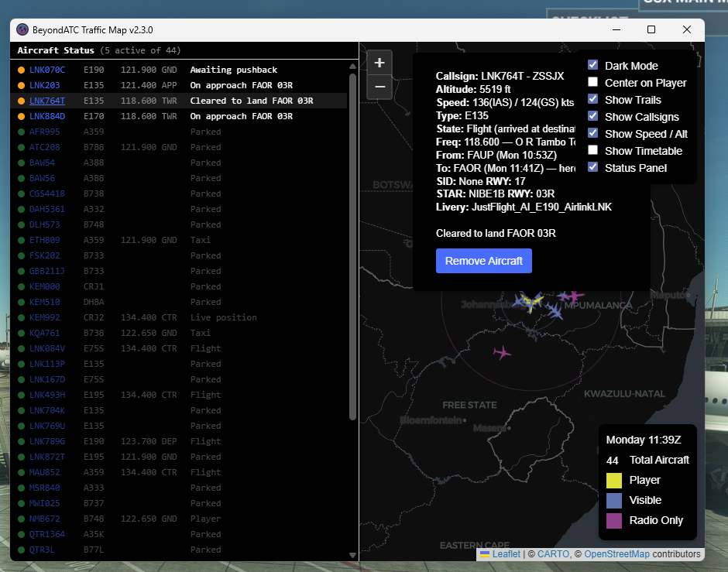Viewport: 728px width, 572px height.
Task: Select aircraft LNK884D in status list
Action: [47, 116]
